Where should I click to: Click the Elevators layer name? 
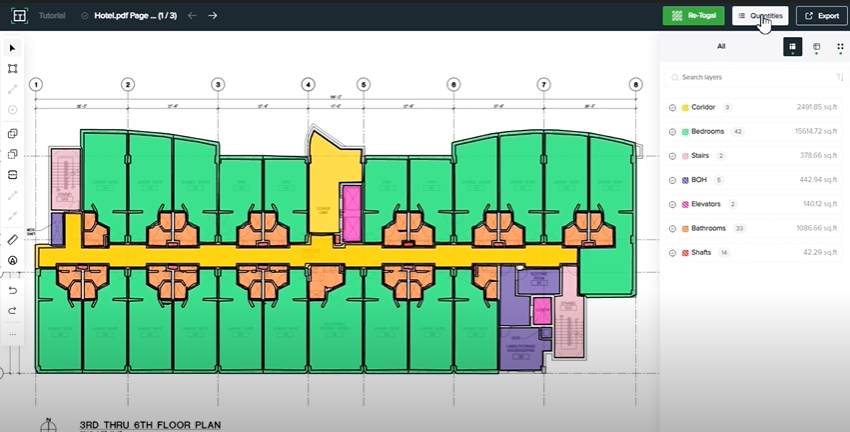coord(706,204)
